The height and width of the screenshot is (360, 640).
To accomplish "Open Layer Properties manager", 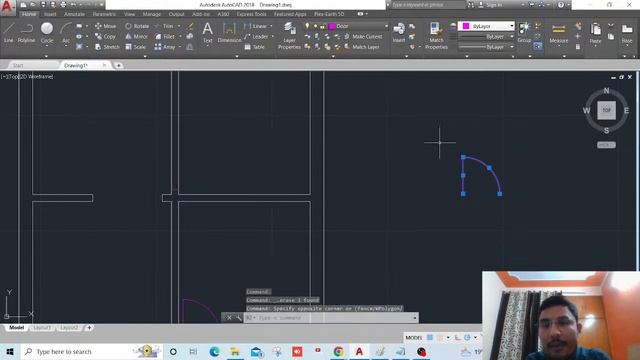I will [289, 36].
